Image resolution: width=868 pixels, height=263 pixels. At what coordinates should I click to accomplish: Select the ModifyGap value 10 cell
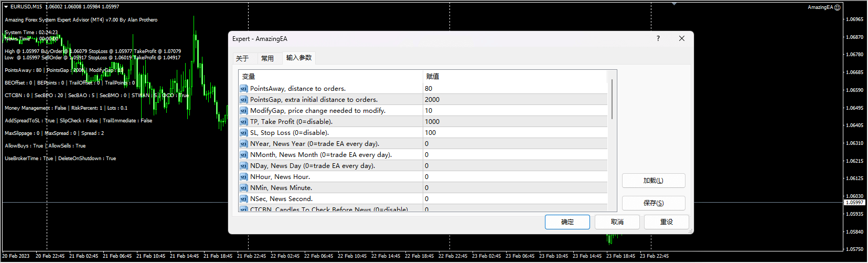click(515, 111)
